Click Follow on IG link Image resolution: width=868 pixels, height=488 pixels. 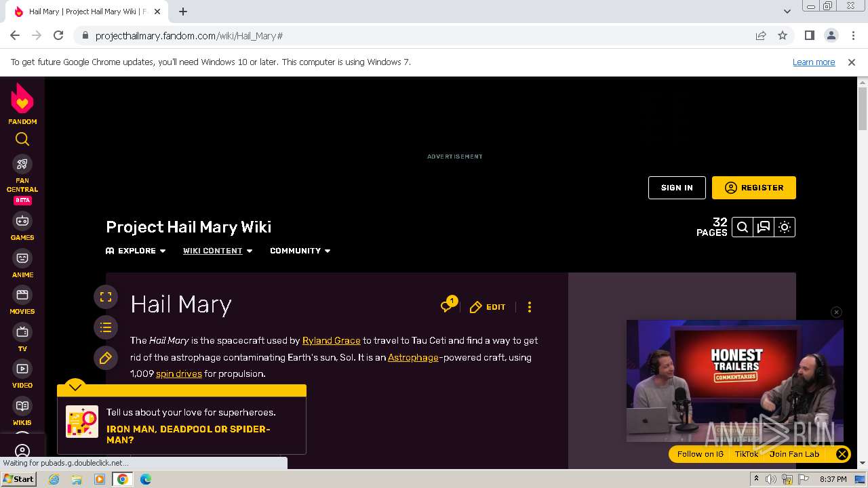point(701,454)
